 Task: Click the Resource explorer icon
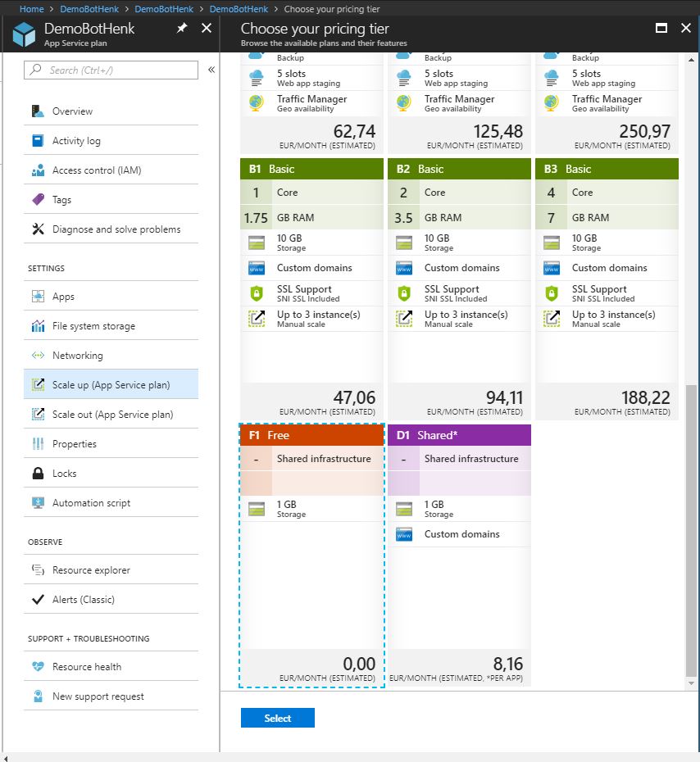38,569
